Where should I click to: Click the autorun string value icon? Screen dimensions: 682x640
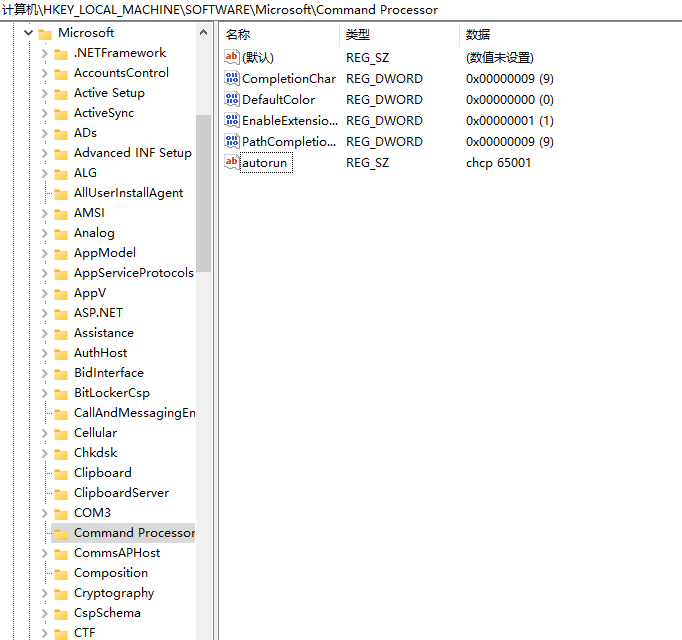tap(231, 162)
